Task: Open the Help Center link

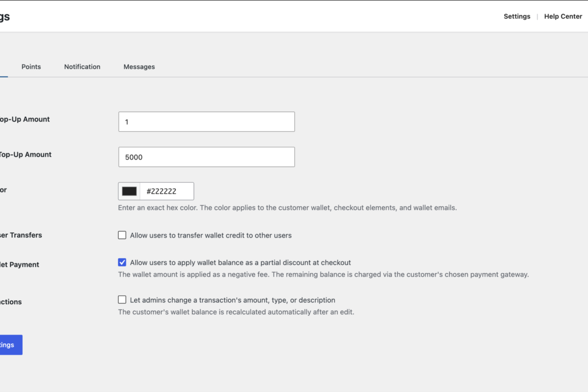Action: (563, 16)
